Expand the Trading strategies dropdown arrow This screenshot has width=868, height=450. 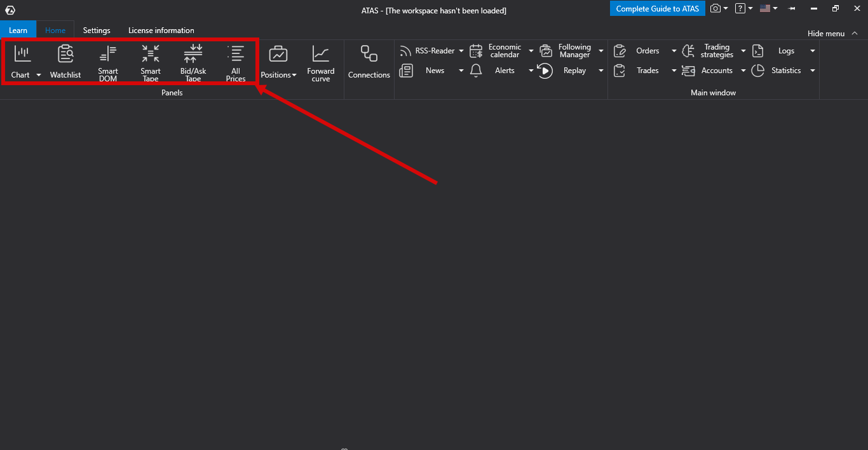pos(743,51)
